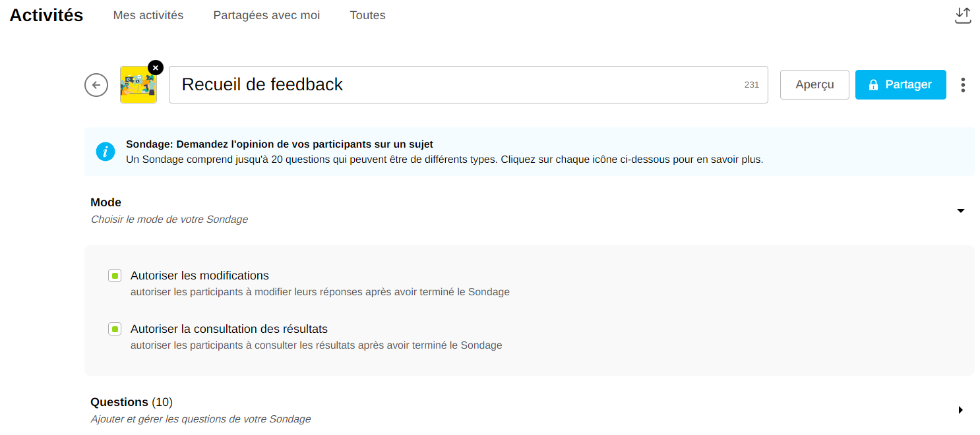
Task: Click the lock icon on the Partager button
Action: tap(873, 84)
